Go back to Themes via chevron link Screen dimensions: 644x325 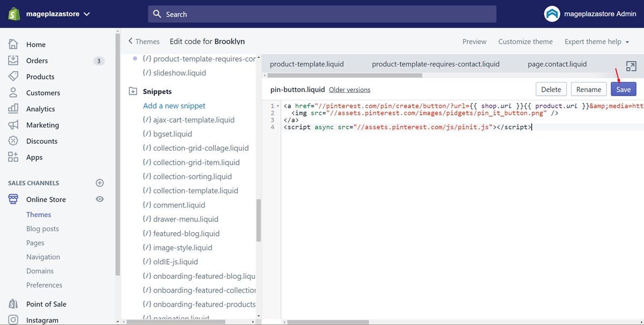tap(144, 41)
